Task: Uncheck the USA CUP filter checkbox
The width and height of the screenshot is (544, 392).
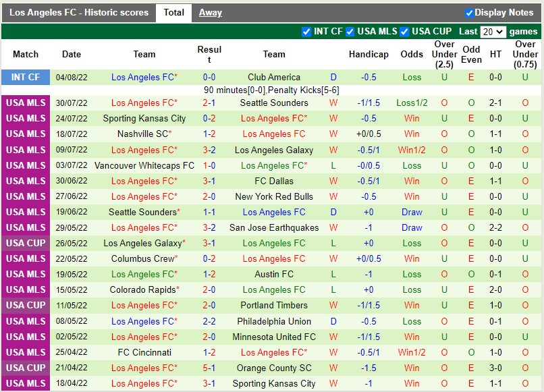Action: [404, 30]
